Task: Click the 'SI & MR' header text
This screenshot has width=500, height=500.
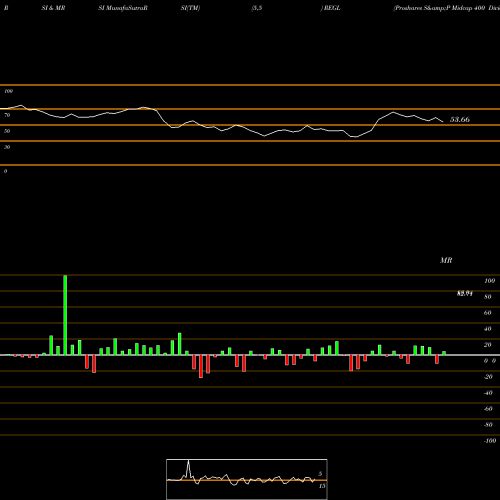Action: point(53,8)
